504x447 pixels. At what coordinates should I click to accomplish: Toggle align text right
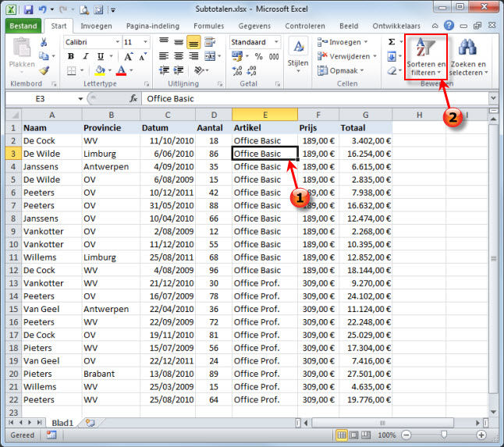click(193, 56)
